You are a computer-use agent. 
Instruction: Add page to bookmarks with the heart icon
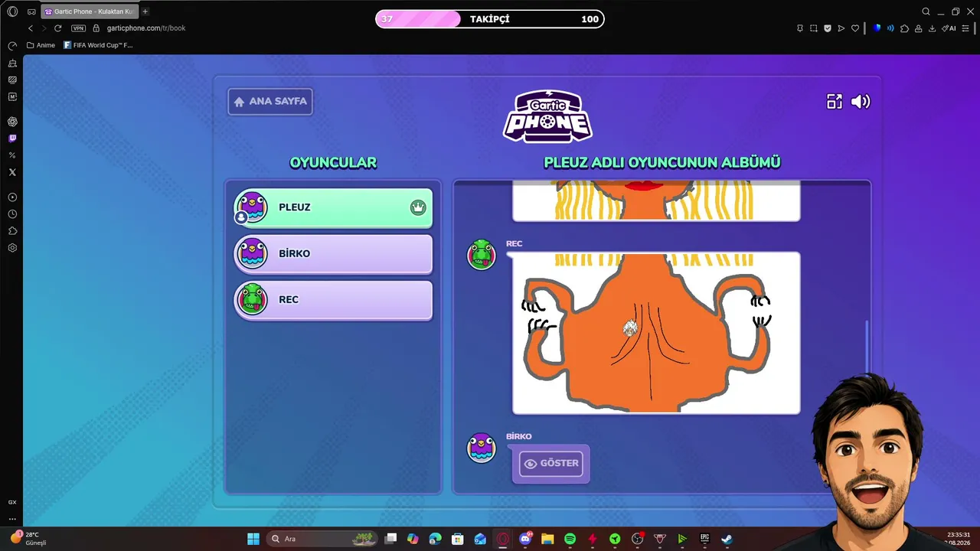(x=855, y=28)
